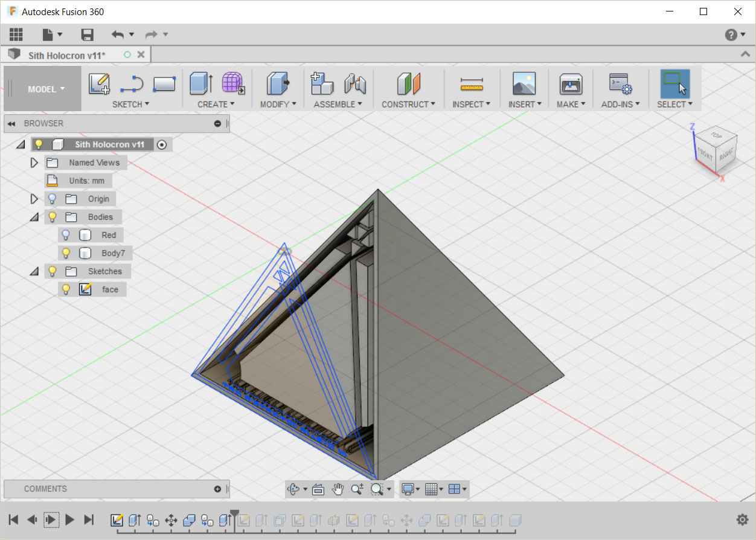Click the ViewCube to reorient view

716,148
